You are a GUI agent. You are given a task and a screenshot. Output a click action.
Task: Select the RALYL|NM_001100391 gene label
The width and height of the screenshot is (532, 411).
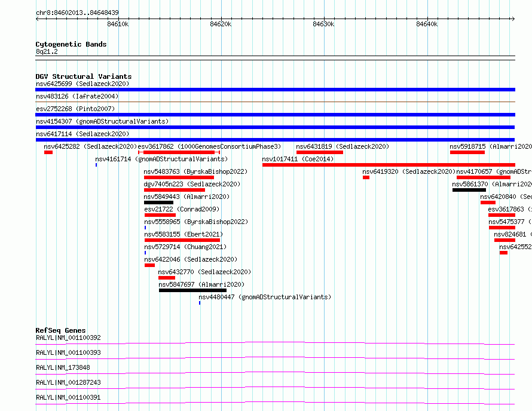(68, 397)
